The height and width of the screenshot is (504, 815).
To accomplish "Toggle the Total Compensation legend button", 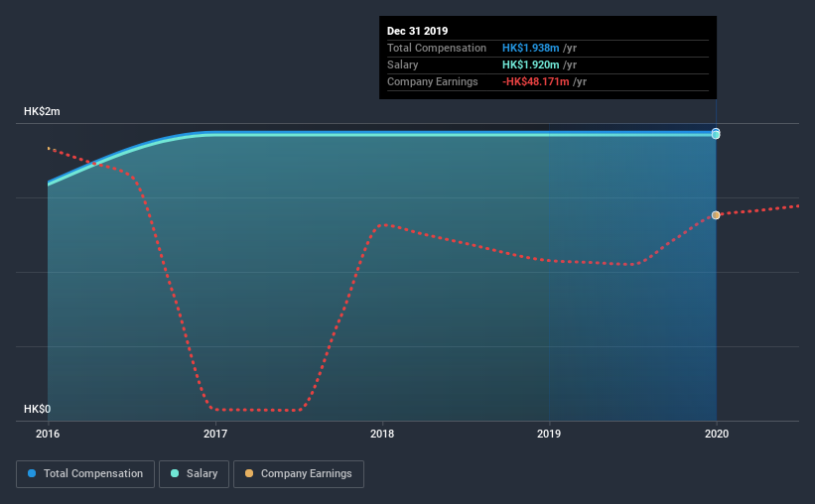I will pyautogui.click(x=85, y=474).
